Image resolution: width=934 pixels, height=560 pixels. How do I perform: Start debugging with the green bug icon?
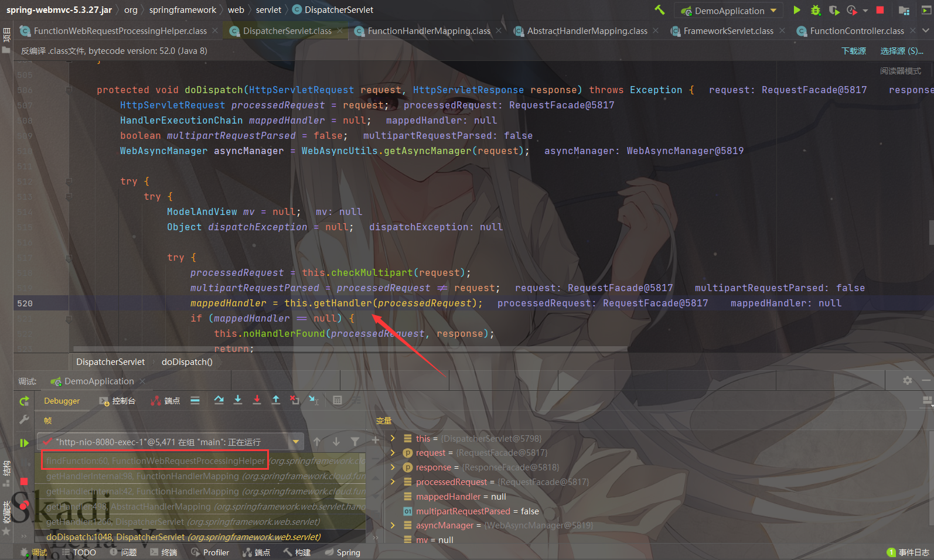(816, 10)
